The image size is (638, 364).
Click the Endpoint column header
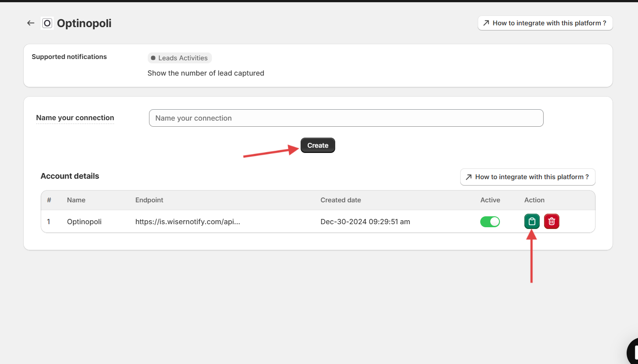[x=149, y=200]
